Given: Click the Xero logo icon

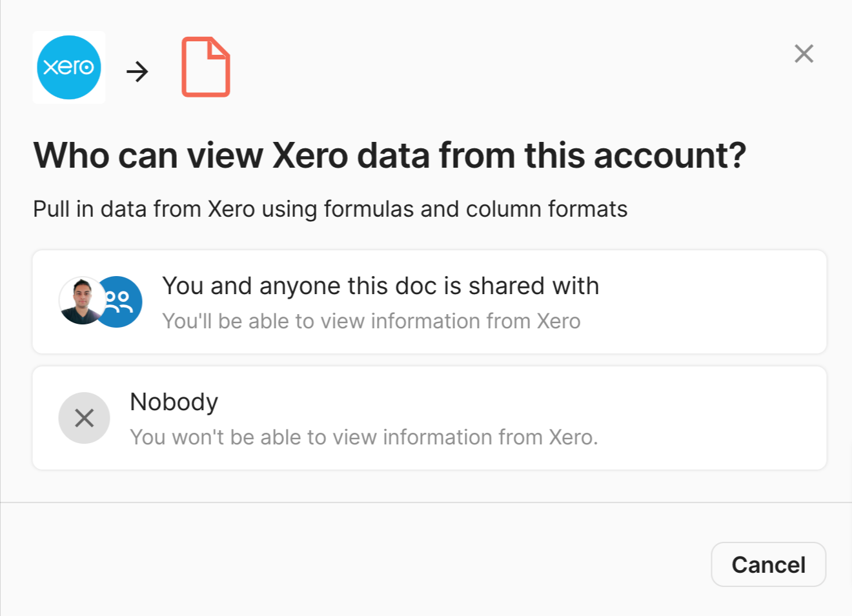Looking at the screenshot, I should click(x=69, y=68).
